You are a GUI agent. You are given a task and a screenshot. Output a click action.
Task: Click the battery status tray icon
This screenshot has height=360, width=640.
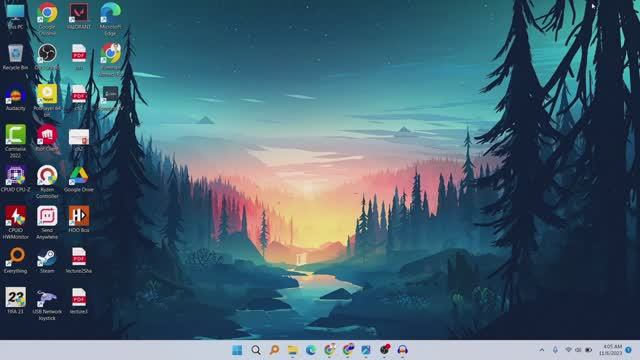(589, 350)
